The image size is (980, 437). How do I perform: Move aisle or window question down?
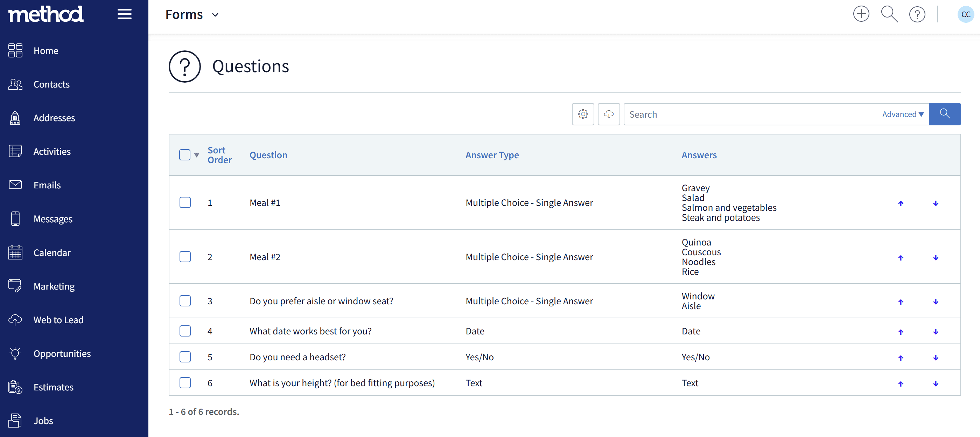coord(936,302)
